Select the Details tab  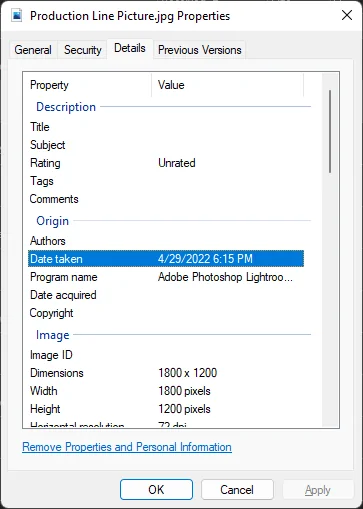click(130, 48)
